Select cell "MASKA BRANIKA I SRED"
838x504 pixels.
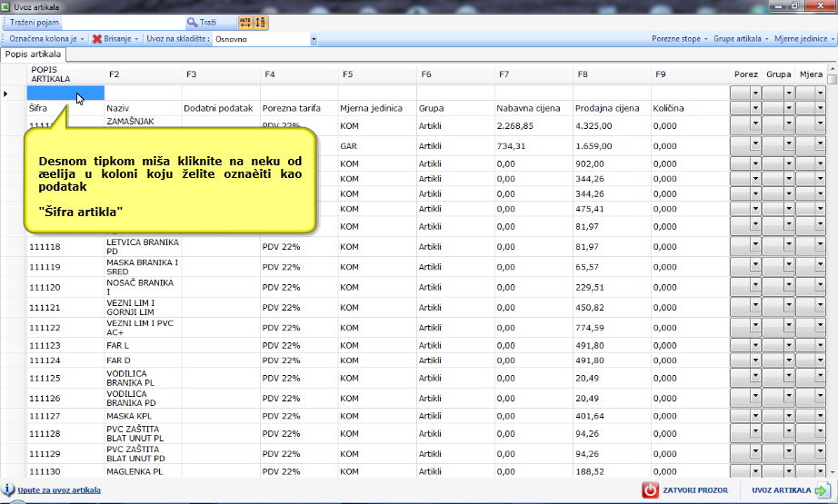pos(143,267)
